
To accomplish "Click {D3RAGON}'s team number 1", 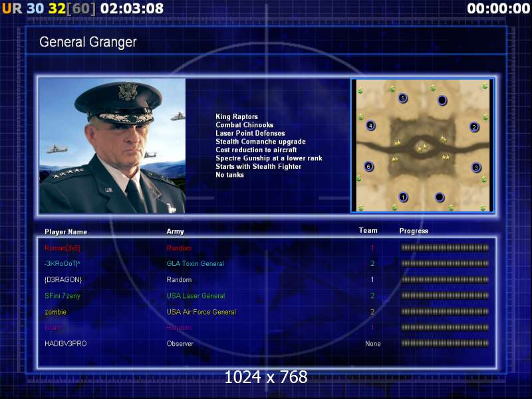I will [372, 279].
